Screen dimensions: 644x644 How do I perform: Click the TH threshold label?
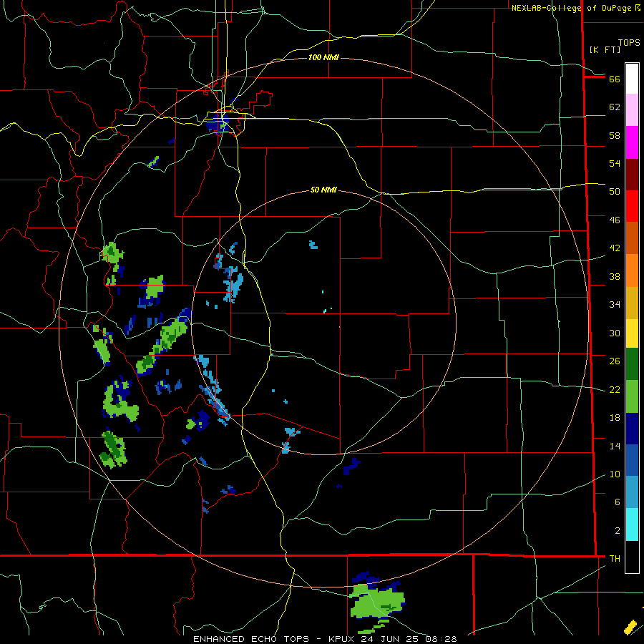pyautogui.click(x=615, y=558)
